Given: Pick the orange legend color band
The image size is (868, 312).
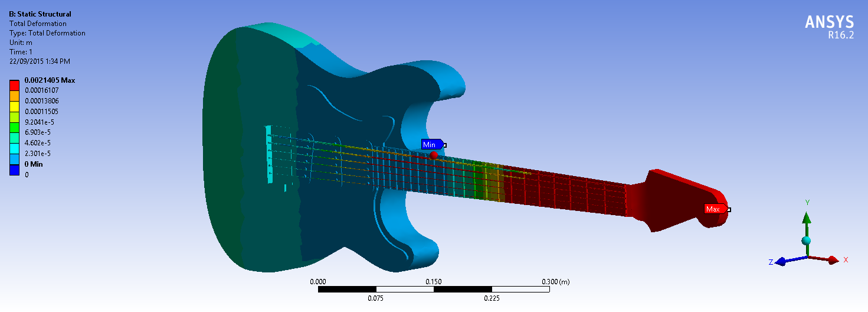Looking at the screenshot, I should (15, 96).
